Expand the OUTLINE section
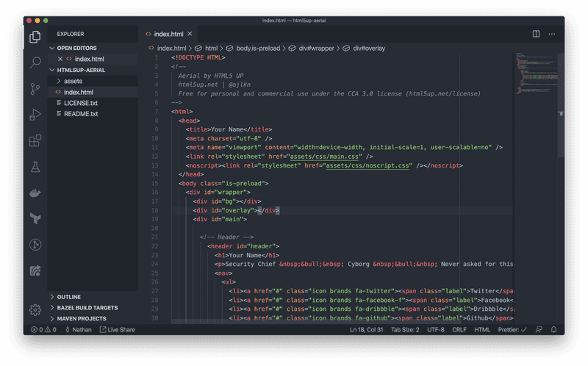This screenshot has width=588, height=366. pos(68,297)
